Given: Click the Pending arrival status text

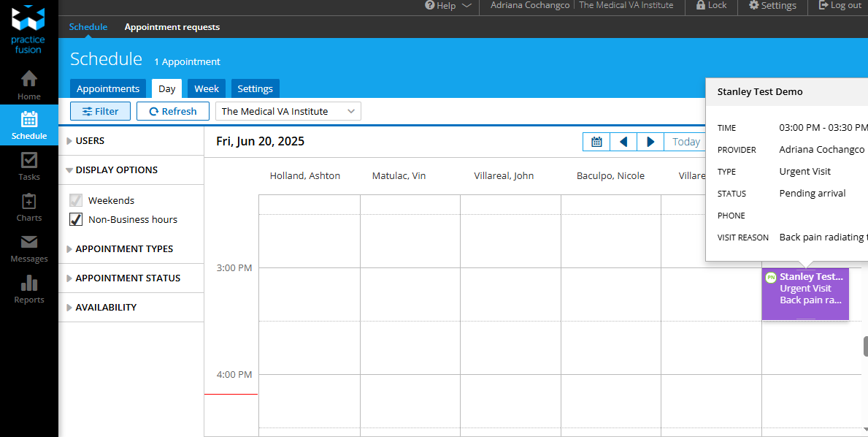Looking at the screenshot, I should 812,194.
